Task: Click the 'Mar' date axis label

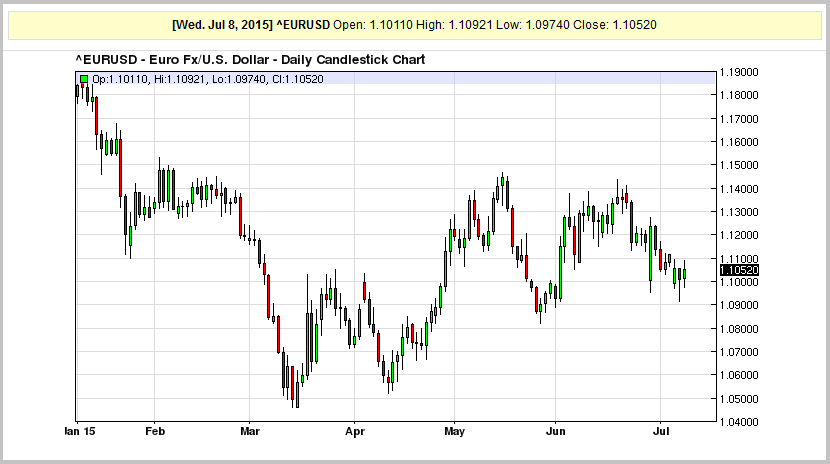Action: pyautogui.click(x=250, y=431)
